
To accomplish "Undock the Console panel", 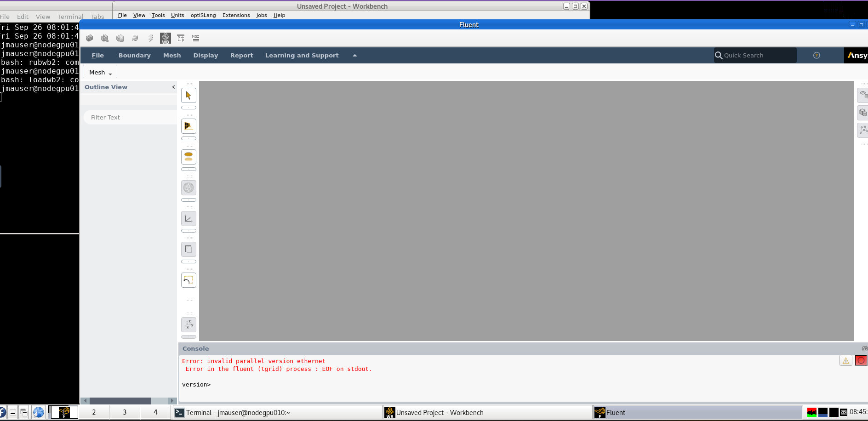I will click(864, 348).
